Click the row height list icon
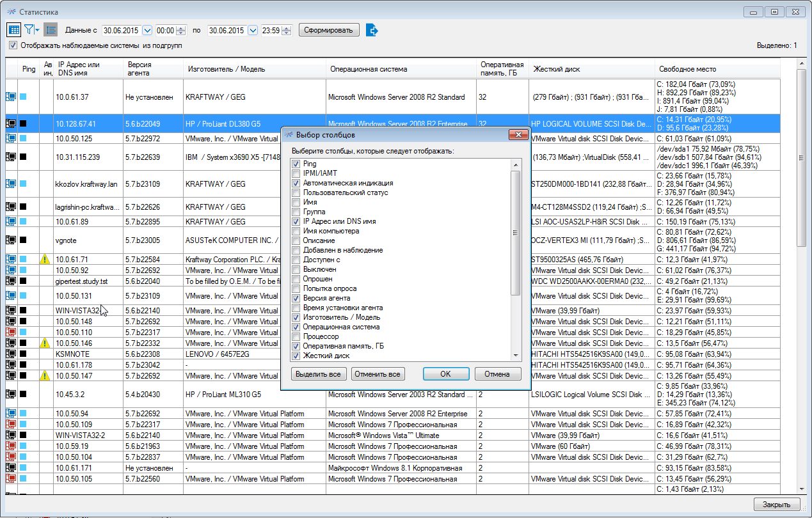Image resolution: width=812 pixels, height=518 pixels. pyautogui.click(x=51, y=30)
